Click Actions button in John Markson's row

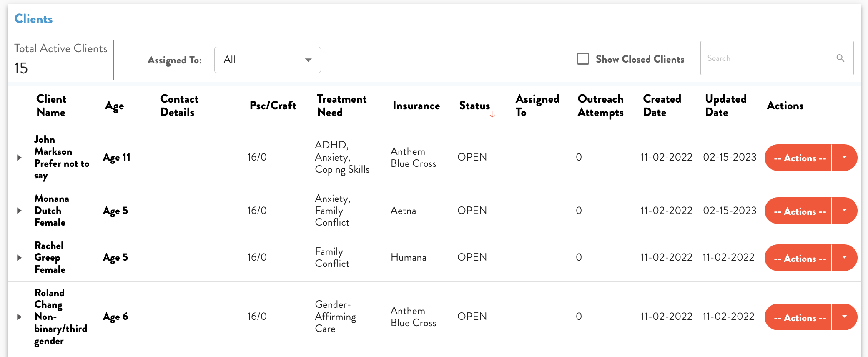pyautogui.click(x=798, y=158)
